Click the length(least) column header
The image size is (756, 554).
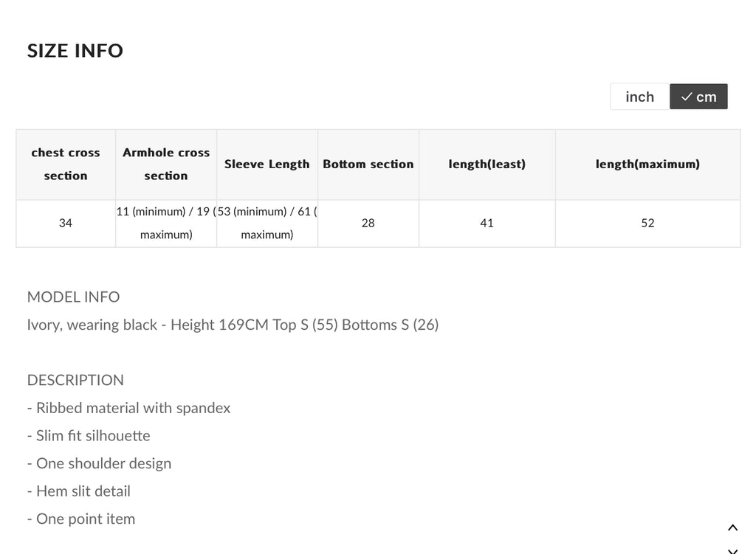coord(487,165)
